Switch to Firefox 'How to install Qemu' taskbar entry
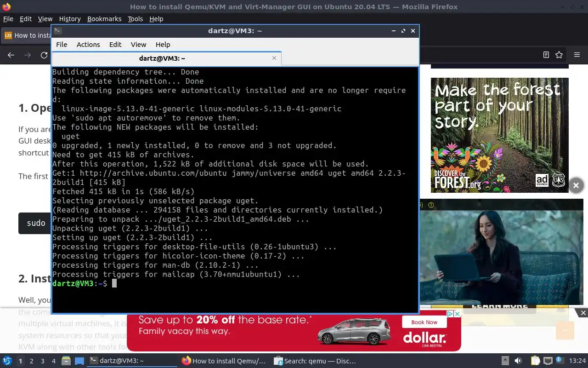This screenshot has width=588, height=368. pyautogui.click(x=224, y=361)
